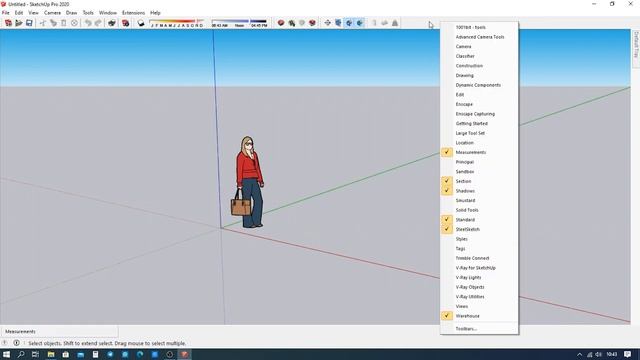Viewport: 640px width, 360px height.
Task: Select the Section Plane tool
Action: (x=327, y=23)
